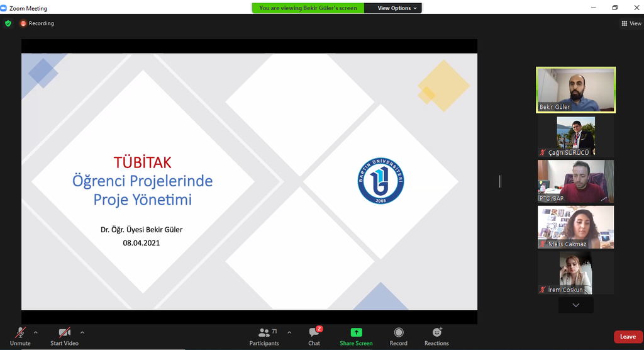The height and width of the screenshot is (350, 644).
Task: Click the green encryption shield icon
Action: point(8,23)
